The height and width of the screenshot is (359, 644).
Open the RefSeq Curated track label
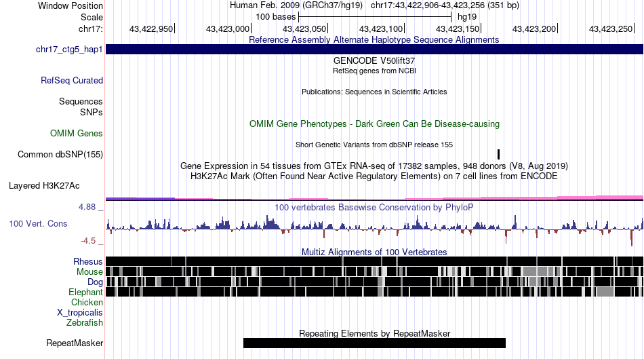pyautogui.click(x=71, y=80)
